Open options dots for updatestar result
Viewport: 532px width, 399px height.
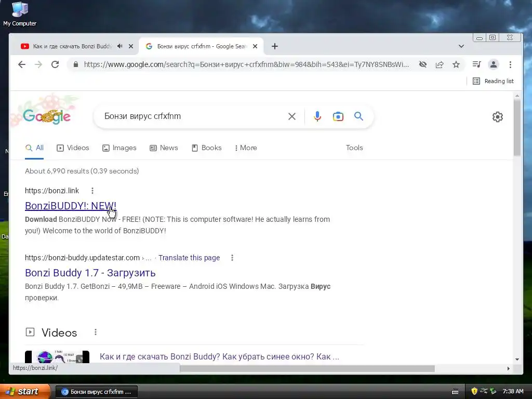232,258
